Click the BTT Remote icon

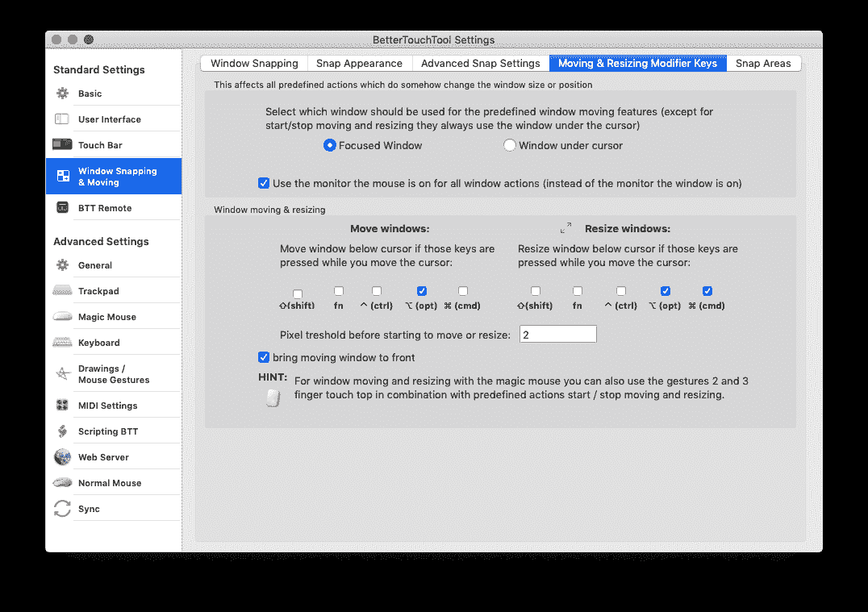pos(63,207)
